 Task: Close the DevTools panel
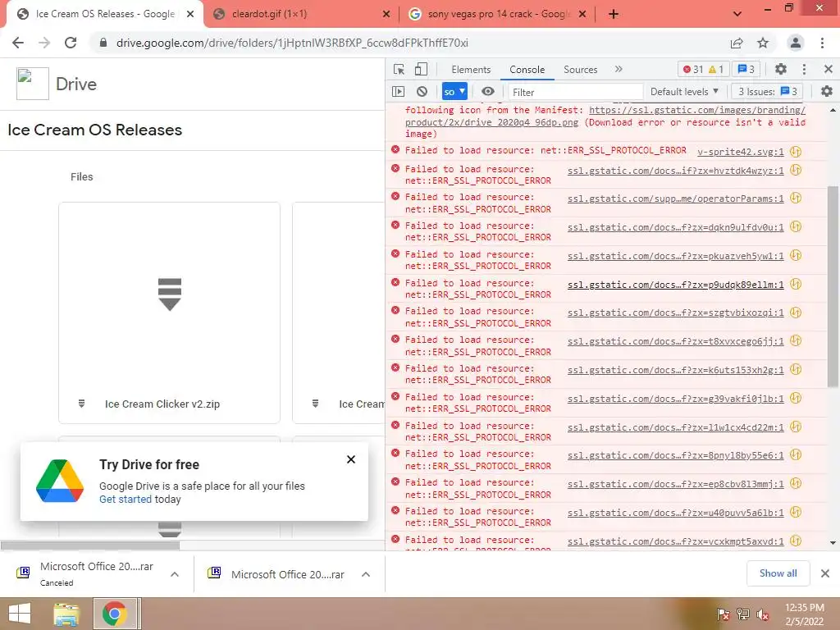pos(829,69)
